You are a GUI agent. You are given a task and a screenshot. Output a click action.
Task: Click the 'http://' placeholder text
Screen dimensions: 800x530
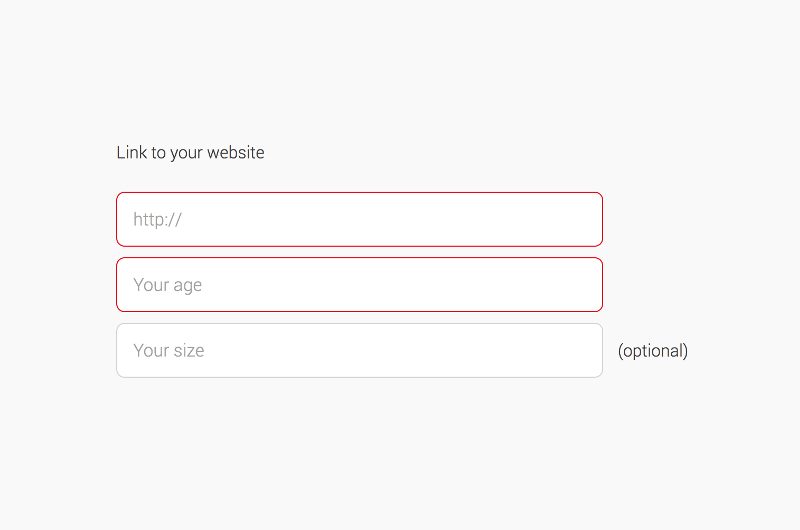click(x=157, y=219)
